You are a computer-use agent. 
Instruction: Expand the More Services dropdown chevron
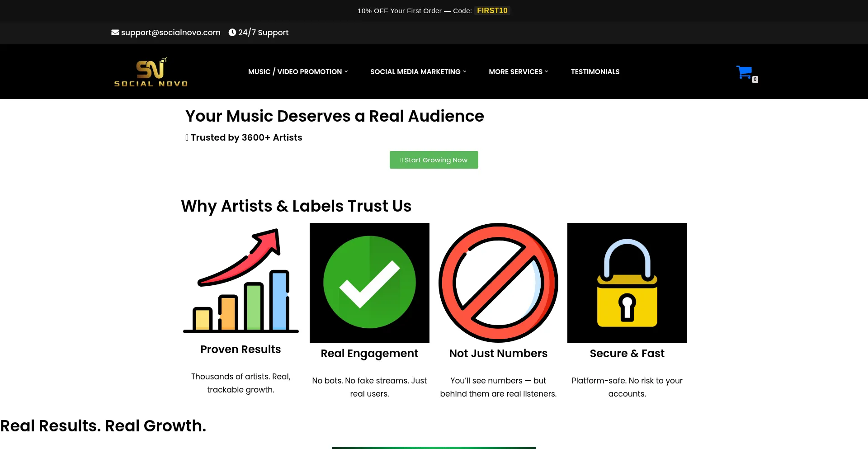(547, 71)
